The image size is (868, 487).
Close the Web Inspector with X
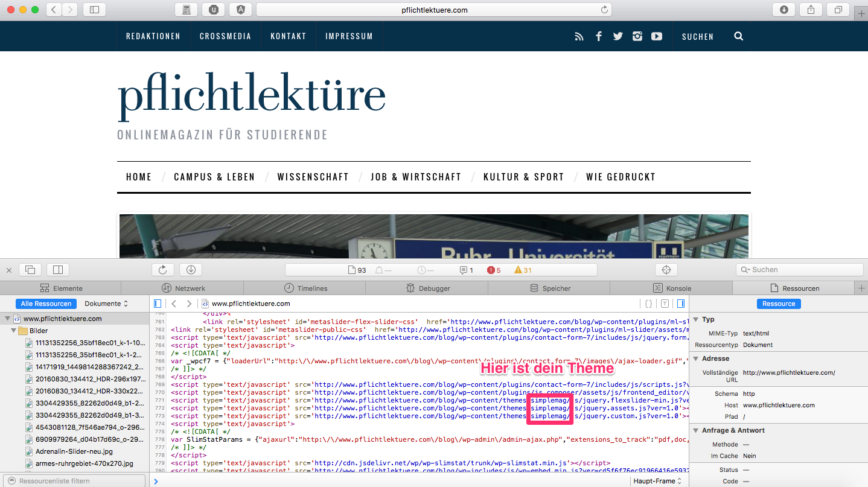(9, 270)
